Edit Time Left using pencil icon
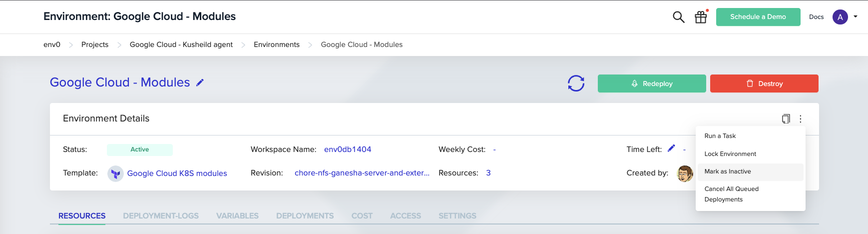Screen dimensions: 868x234 (x=671, y=148)
